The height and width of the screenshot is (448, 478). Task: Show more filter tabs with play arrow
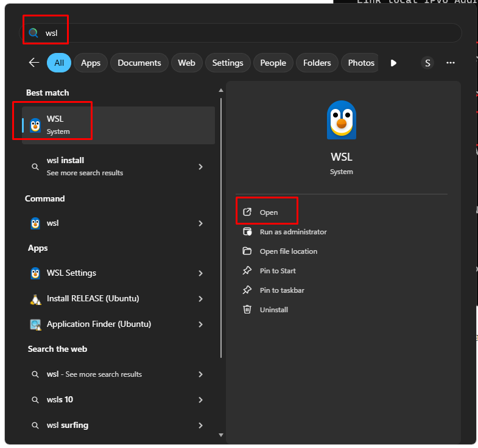click(393, 63)
